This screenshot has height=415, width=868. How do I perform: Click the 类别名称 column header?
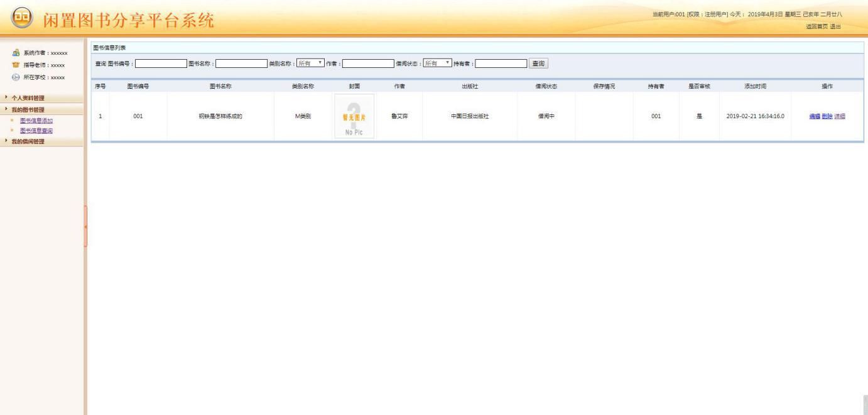tap(303, 86)
